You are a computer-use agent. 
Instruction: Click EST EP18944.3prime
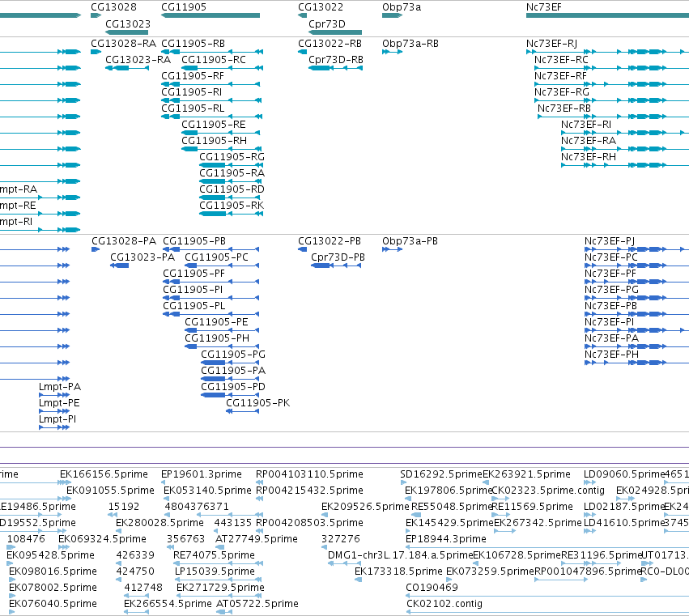pyautogui.click(x=446, y=540)
